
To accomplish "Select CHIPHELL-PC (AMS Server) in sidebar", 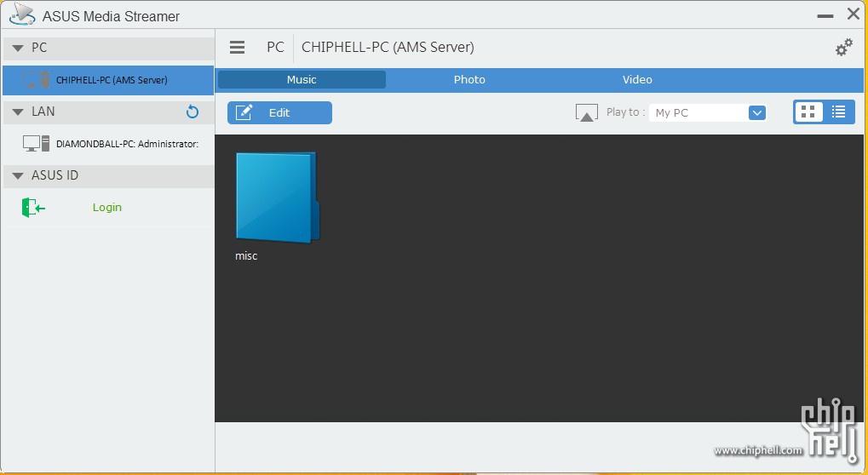I will (x=108, y=80).
